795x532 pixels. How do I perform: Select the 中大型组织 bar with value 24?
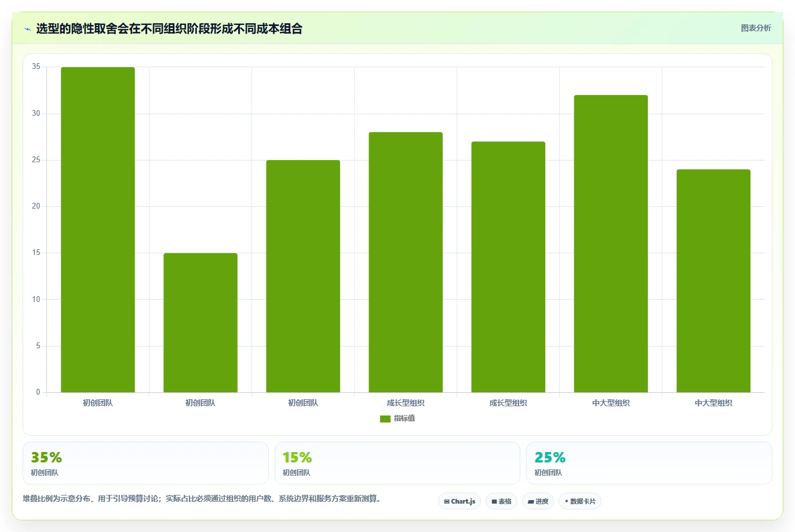[x=713, y=281]
